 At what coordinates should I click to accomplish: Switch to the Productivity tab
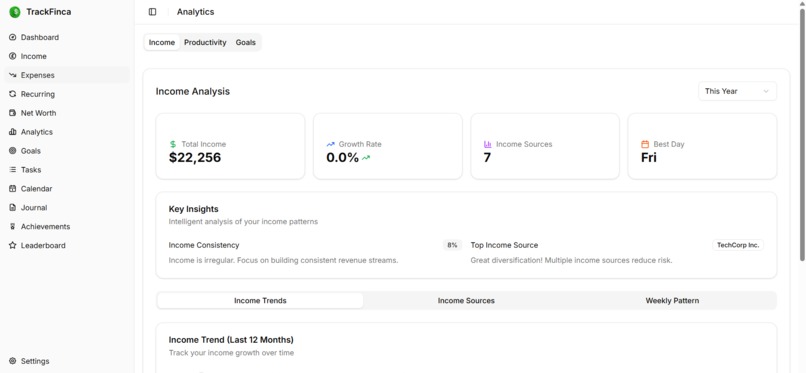click(205, 43)
